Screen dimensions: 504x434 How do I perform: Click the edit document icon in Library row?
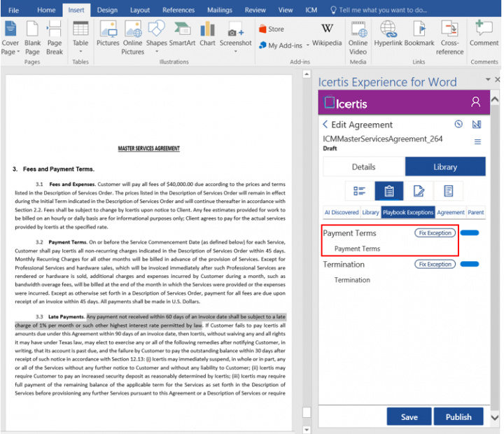click(x=419, y=191)
